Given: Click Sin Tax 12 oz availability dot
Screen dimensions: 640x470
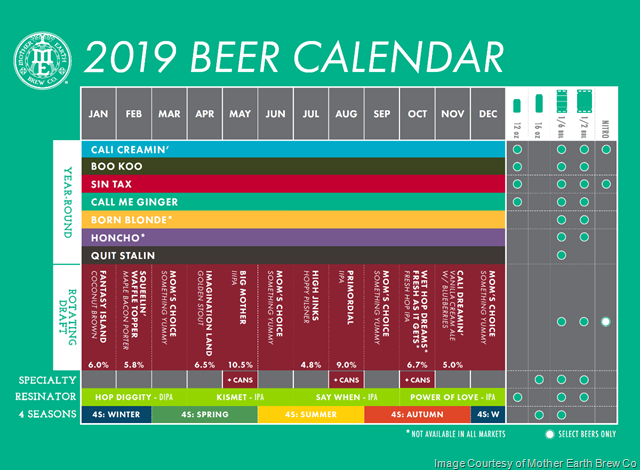Looking at the screenshot, I should click(517, 184).
